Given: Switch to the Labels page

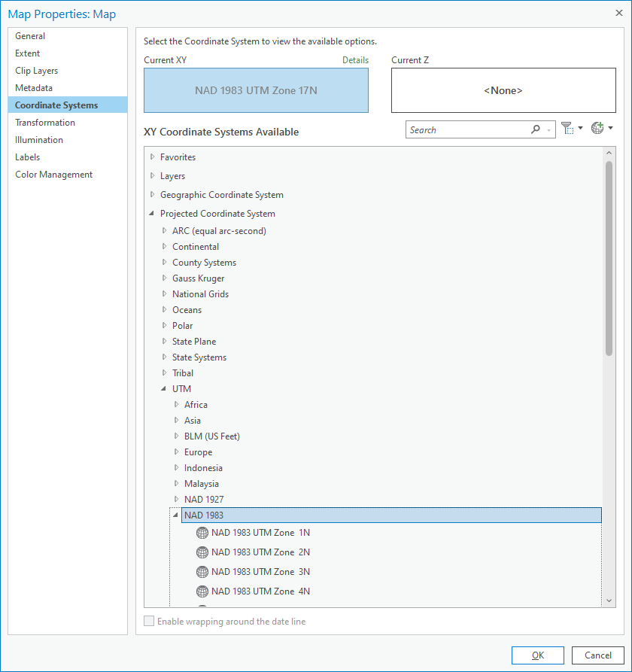Looking at the screenshot, I should (x=27, y=157).
